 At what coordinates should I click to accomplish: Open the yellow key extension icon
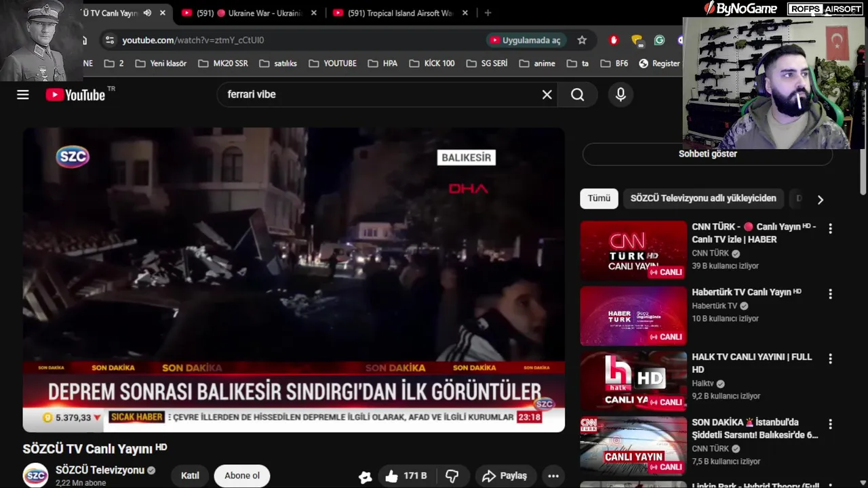pos(637,40)
